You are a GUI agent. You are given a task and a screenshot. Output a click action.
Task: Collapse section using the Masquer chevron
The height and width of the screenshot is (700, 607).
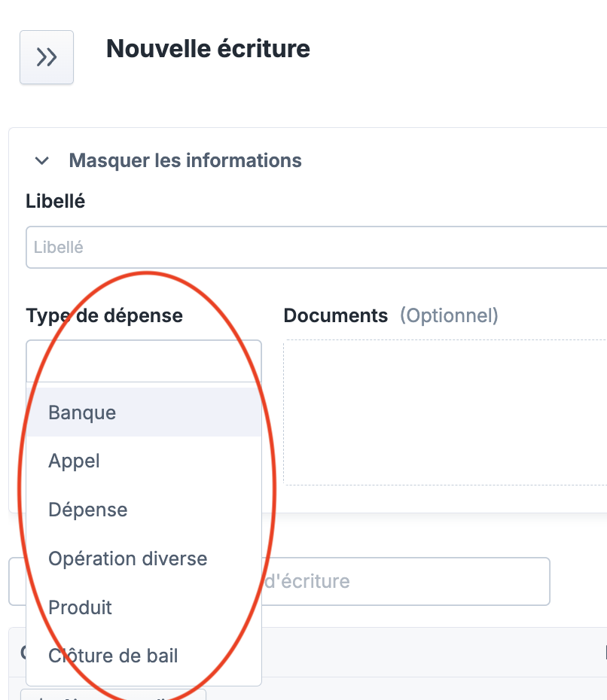pos(42,161)
